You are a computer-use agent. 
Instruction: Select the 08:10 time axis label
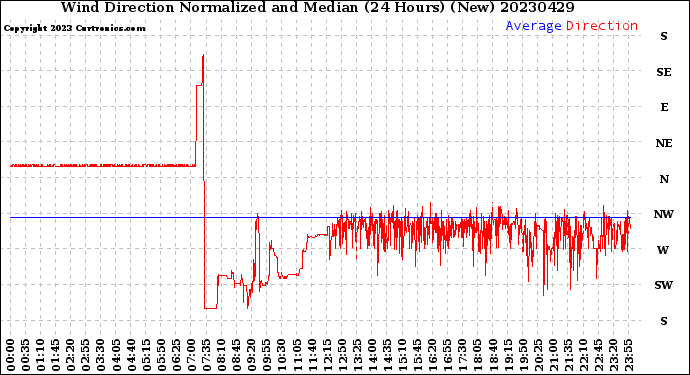221,355
